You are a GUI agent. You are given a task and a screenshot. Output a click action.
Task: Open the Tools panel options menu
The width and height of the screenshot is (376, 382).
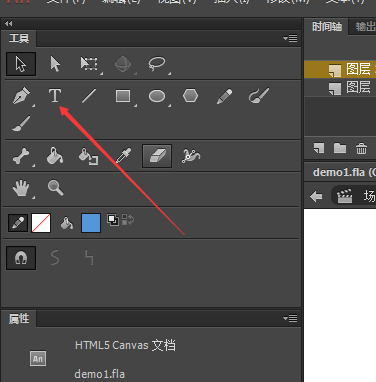(290, 38)
